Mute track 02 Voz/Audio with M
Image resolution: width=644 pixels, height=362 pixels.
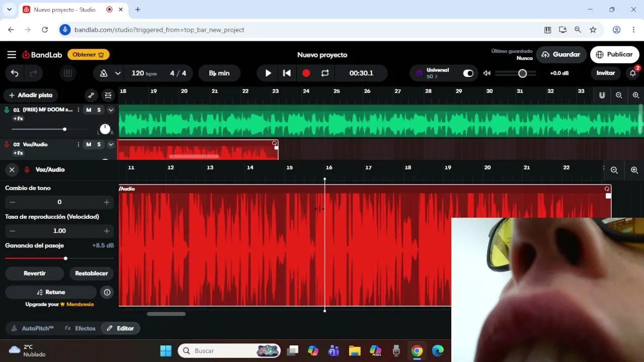click(x=89, y=144)
